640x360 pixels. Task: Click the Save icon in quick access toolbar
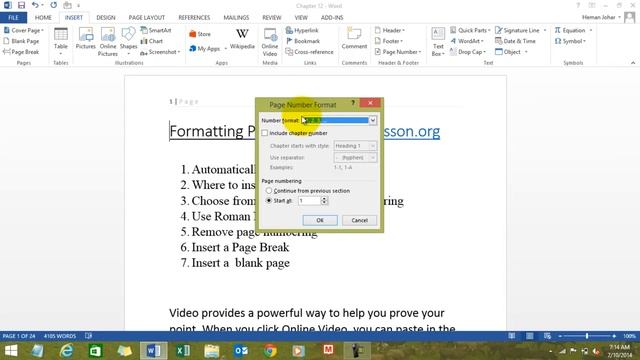click(21, 5)
